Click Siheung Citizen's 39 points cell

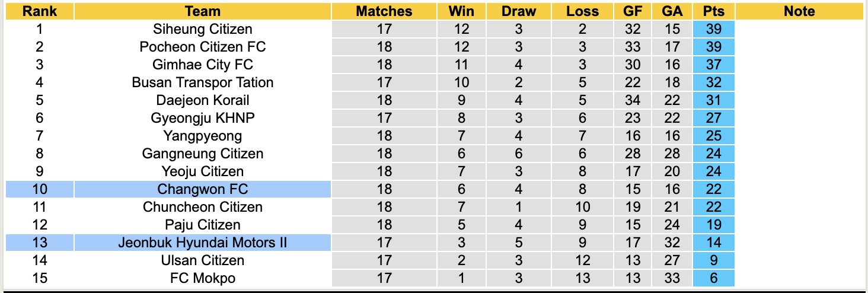click(713, 29)
